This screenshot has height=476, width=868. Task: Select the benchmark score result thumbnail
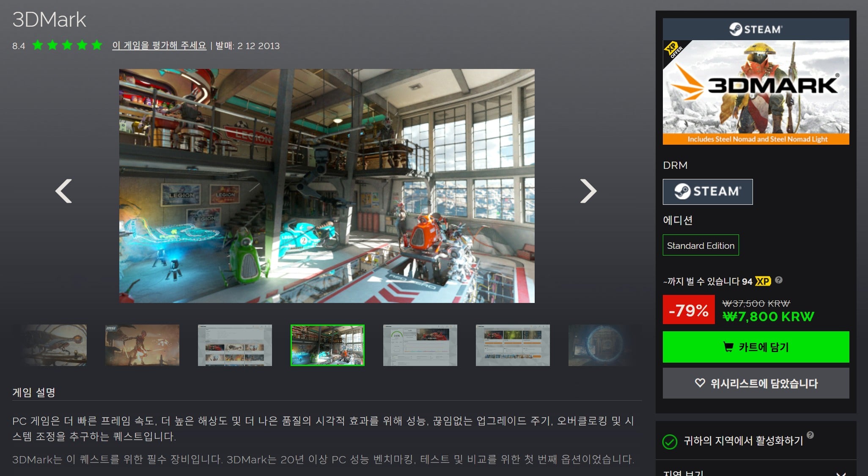point(420,345)
